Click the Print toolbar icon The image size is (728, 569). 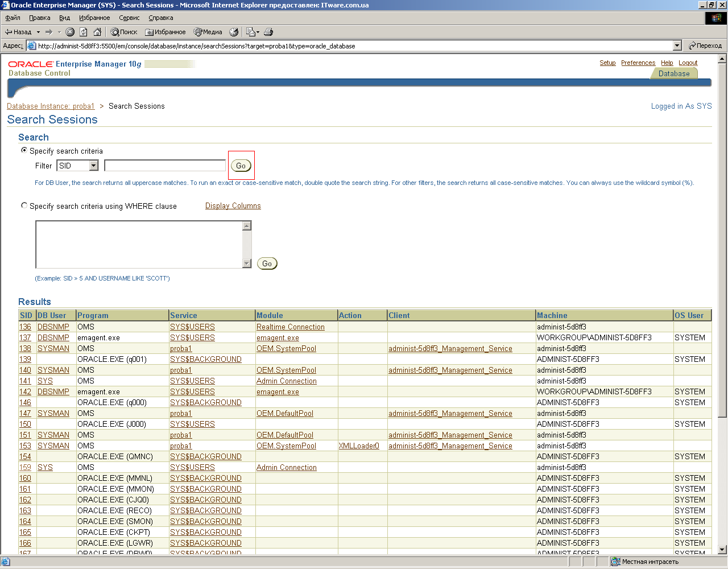tap(269, 32)
